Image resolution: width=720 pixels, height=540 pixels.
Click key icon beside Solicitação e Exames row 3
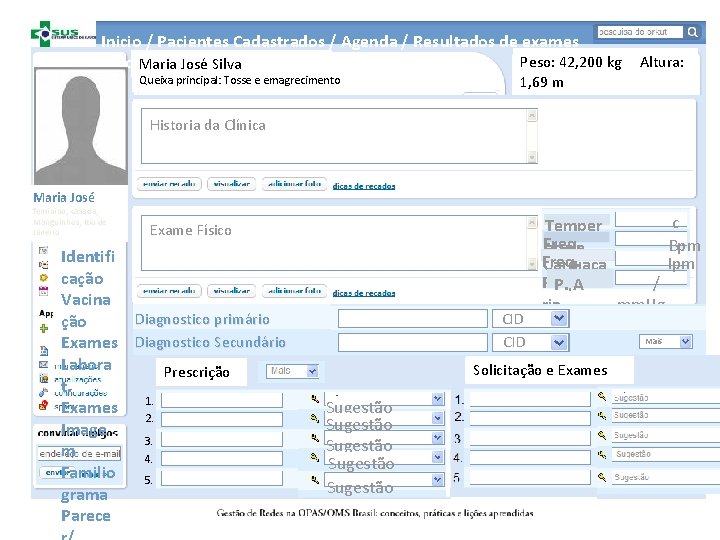tap(602, 435)
